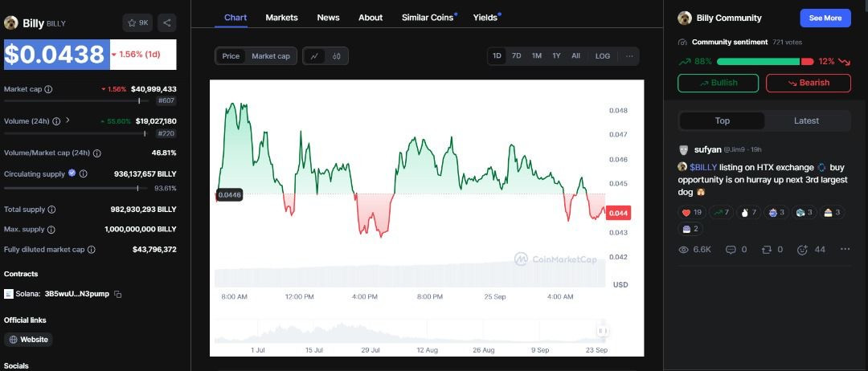
Task: Open chart's more options ellipsis menu
Action: click(629, 56)
